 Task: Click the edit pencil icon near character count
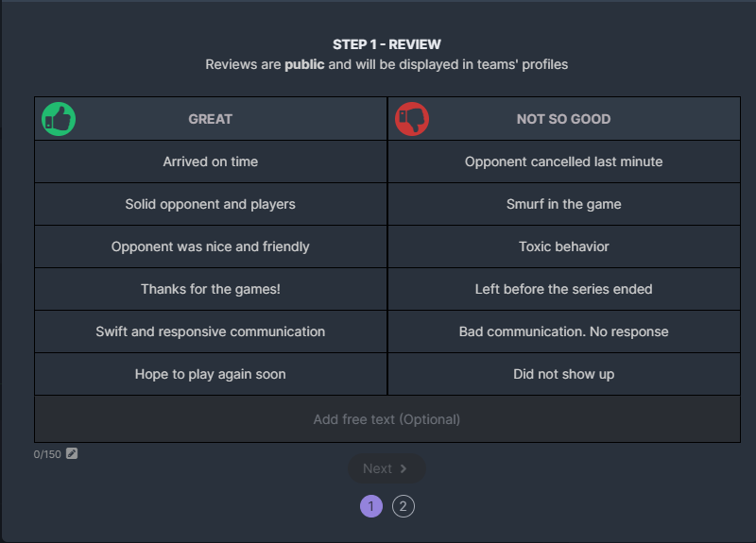tap(72, 453)
